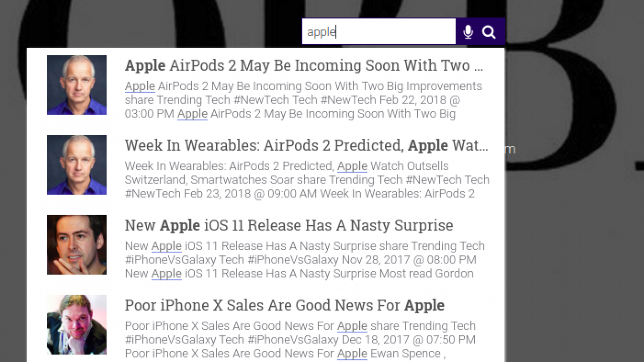The height and width of the screenshot is (362, 644).
Task: Select the iPhone X snippet dated Dec 18, 2017
Action: pyautogui.click(x=300, y=340)
